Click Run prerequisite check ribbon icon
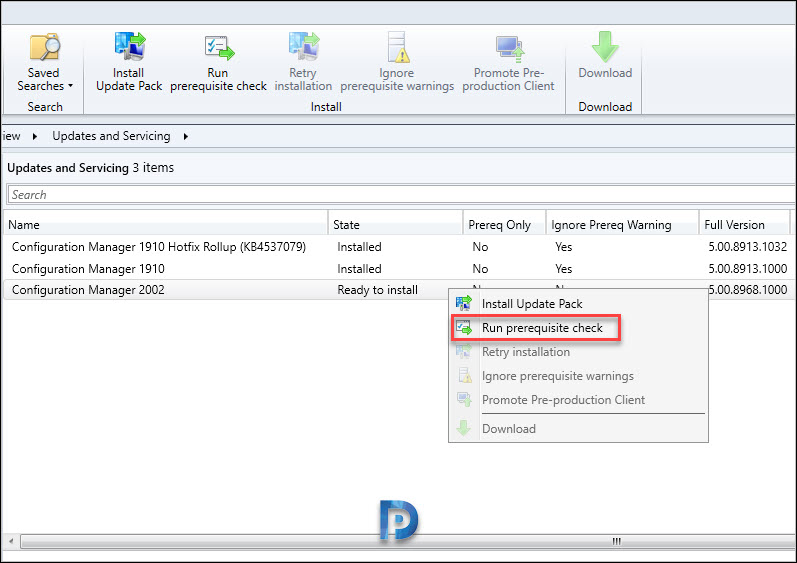The height and width of the screenshot is (563, 797). pyautogui.click(x=220, y=48)
